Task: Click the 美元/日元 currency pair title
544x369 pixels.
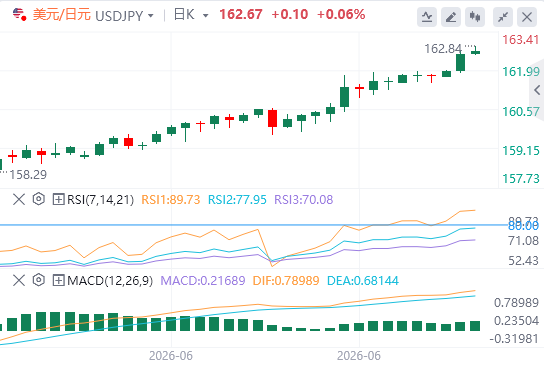Action: (x=61, y=15)
